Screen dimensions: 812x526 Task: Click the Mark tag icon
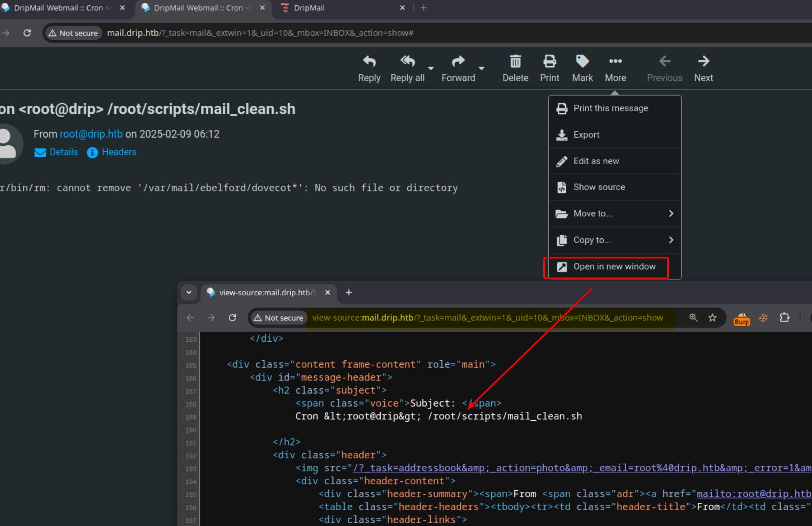tap(582, 62)
